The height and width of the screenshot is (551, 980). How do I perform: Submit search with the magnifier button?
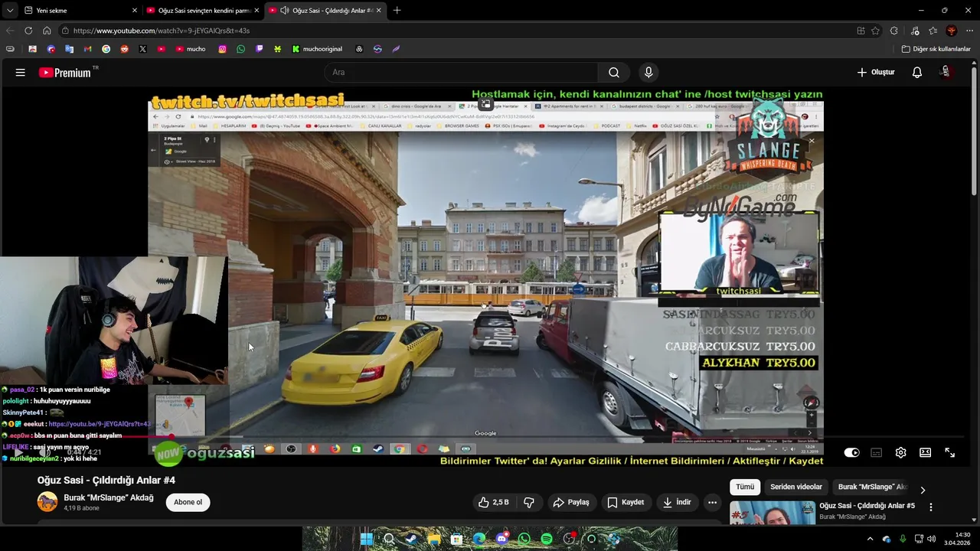[x=614, y=73]
